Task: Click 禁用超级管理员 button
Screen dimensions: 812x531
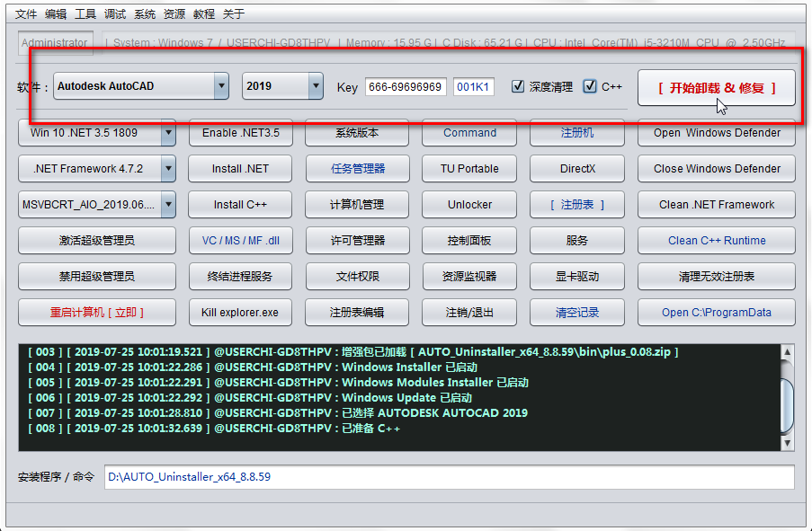Action: click(x=97, y=277)
